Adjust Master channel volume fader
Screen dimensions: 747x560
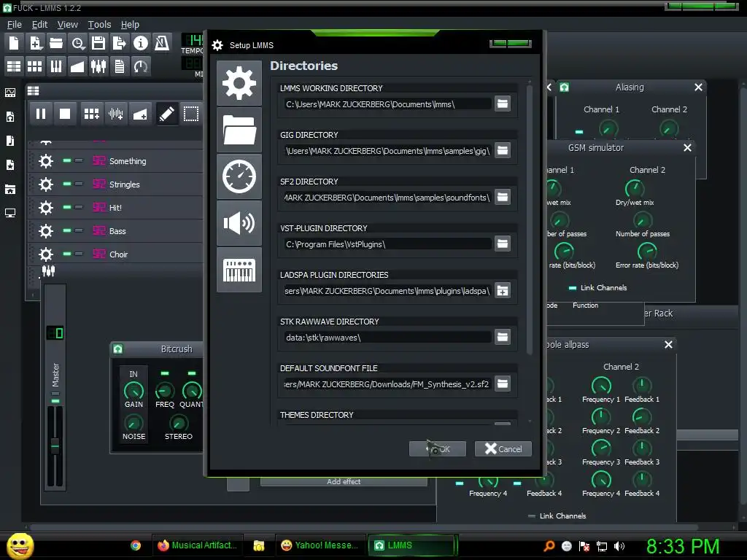pyautogui.click(x=55, y=446)
